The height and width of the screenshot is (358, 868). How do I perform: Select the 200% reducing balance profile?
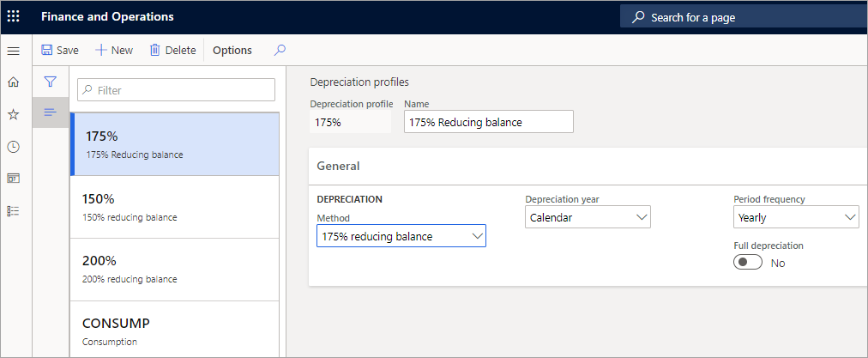tap(175, 270)
